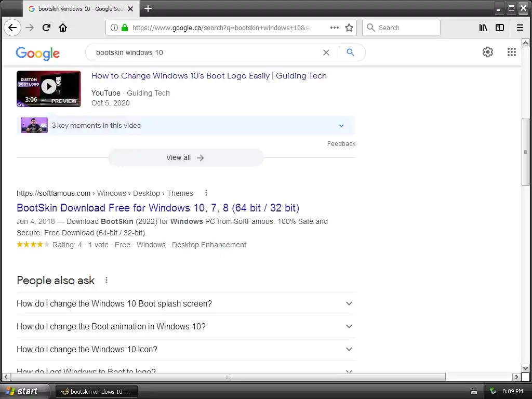The image size is (532, 399).
Task: Clear the Google search query with X
Action: [x=326, y=52]
